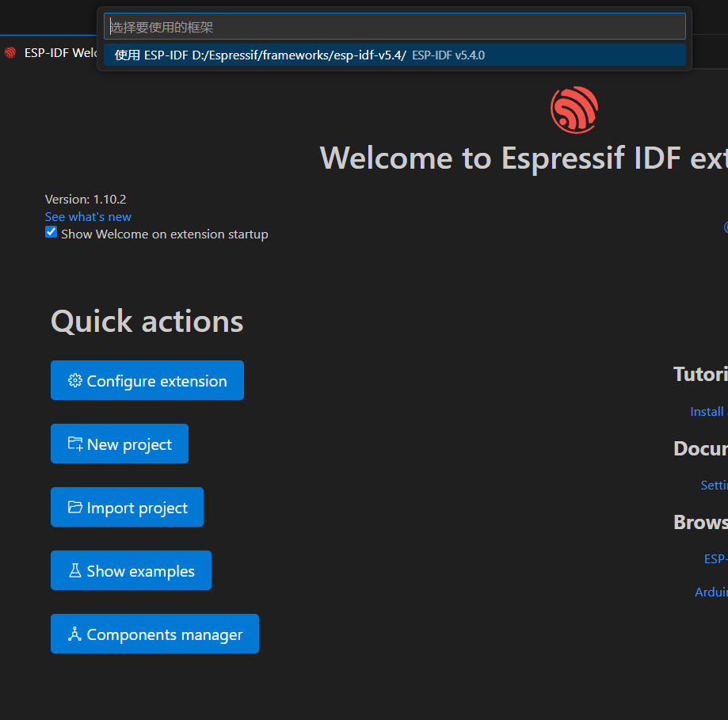The height and width of the screenshot is (720, 728).
Task: Click the large red Espressif logo
Action: tap(574, 110)
